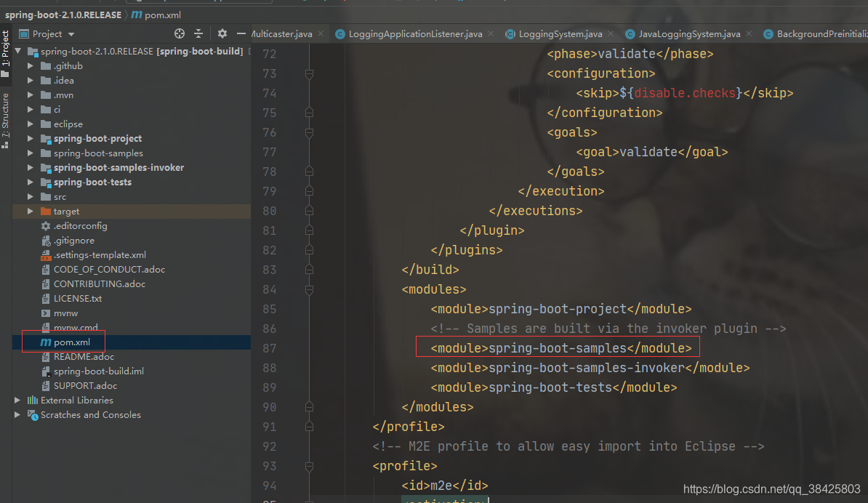Toggle code fold marker on line 83
The height and width of the screenshot is (503, 868).
(x=310, y=270)
